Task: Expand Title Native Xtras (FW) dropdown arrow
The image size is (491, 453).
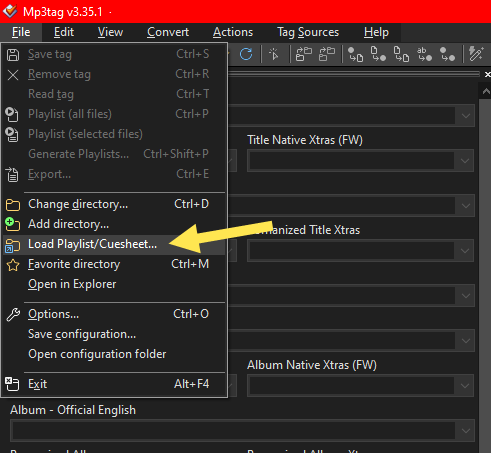Action: (x=465, y=161)
